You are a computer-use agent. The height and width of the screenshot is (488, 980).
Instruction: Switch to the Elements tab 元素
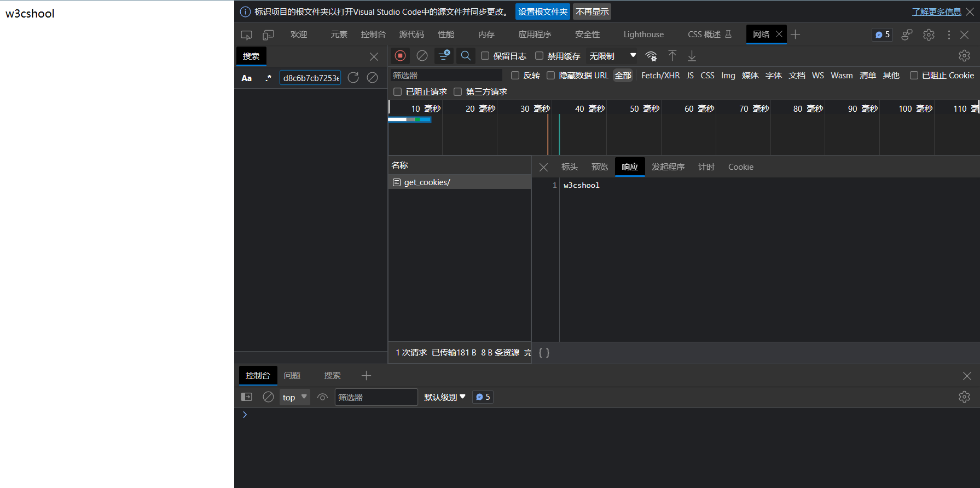339,35
